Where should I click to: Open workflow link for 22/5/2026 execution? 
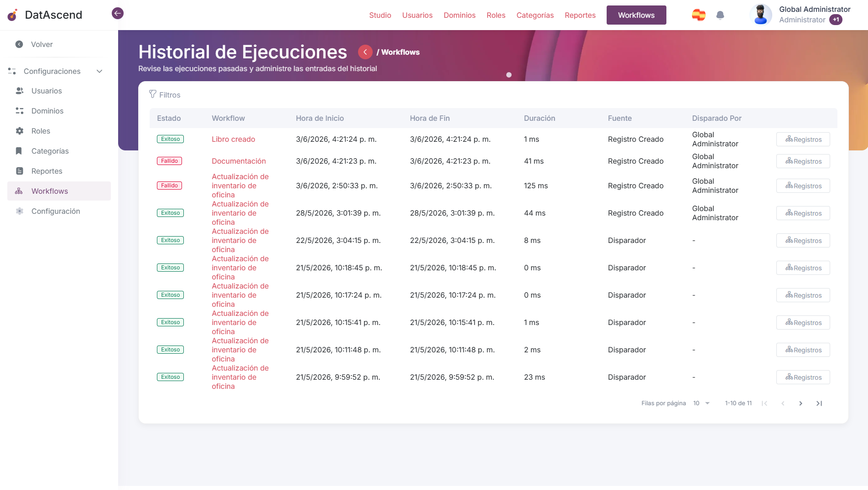coord(240,240)
